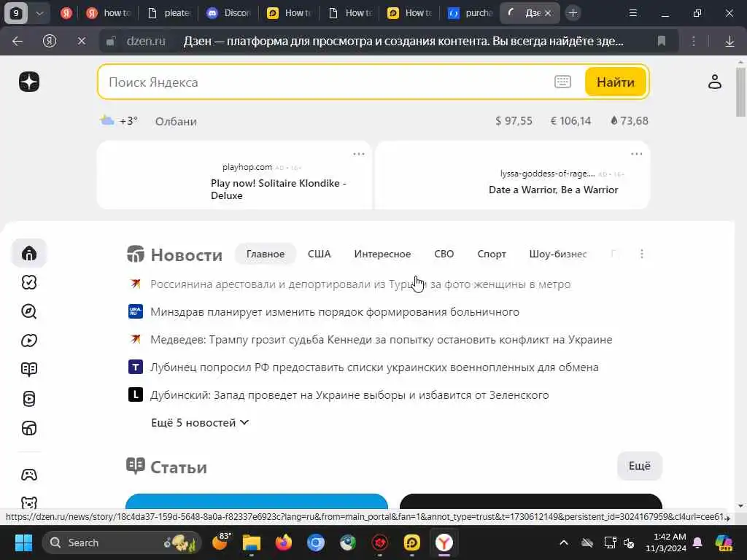Click the euro rate 106,14
The width and height of the screenshot is (747, 560).
coord(570,121)
